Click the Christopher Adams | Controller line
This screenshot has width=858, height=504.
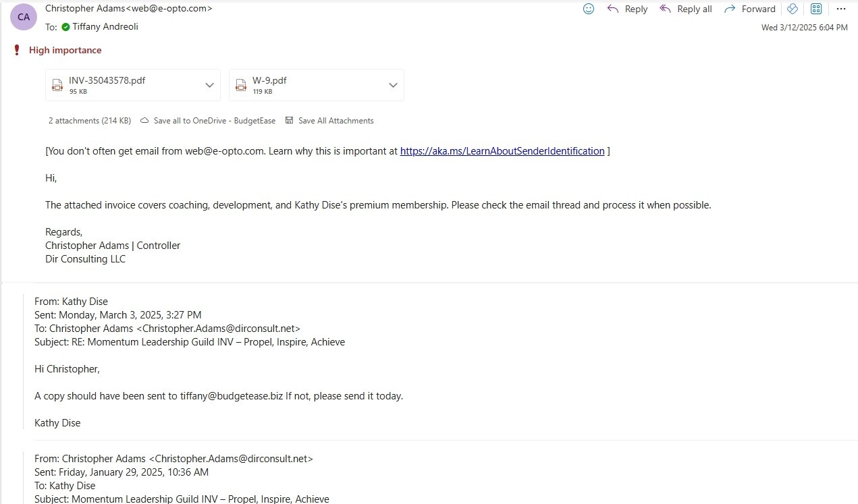113,246
